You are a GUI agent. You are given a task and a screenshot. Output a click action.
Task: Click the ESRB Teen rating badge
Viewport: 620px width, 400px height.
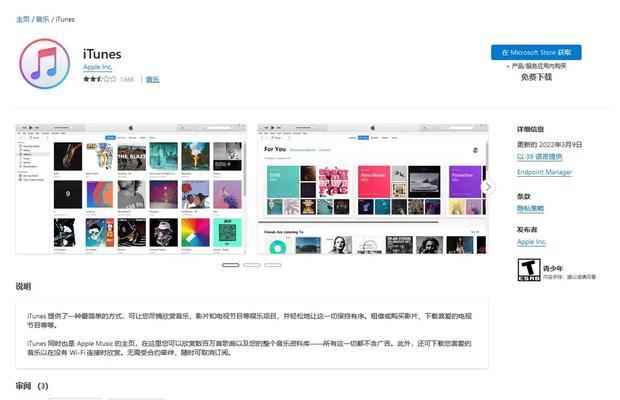pos(529,270)
